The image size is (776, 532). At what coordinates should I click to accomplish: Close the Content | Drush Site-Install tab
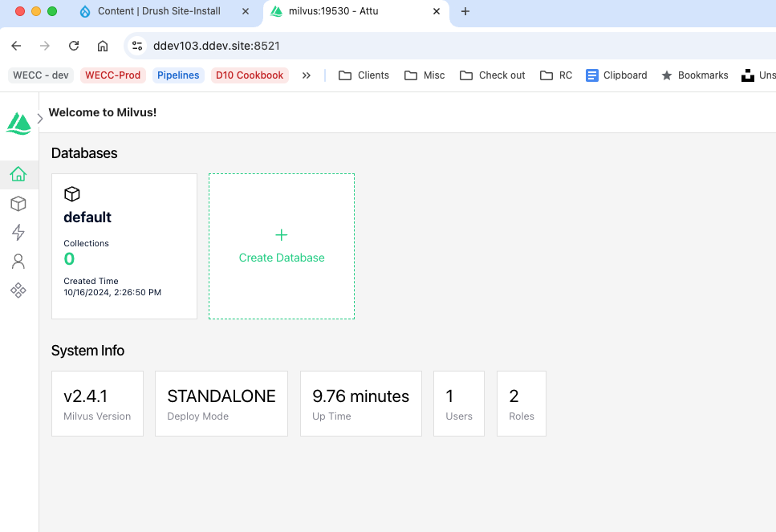(x=246, y=11)
